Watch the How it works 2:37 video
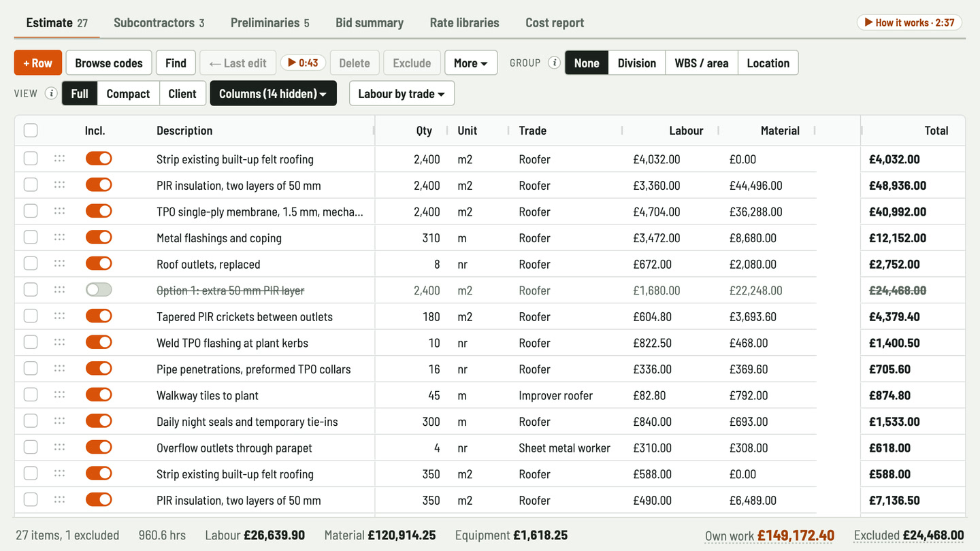This screenshot has width=980, height=551. click(x=909, y=22)
